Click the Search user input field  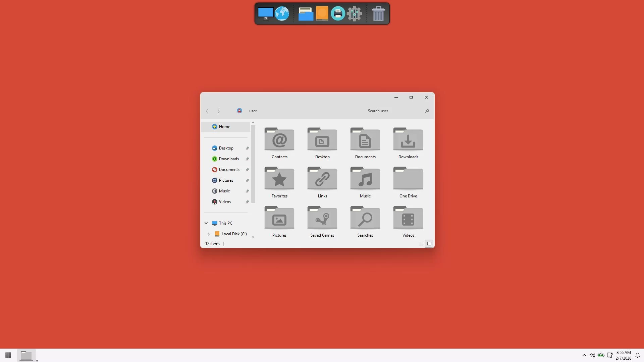(x=392, y=111)
